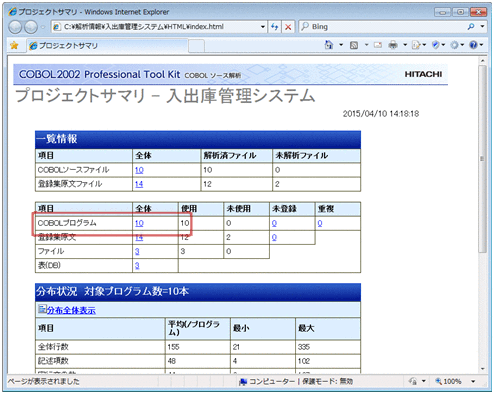Click the 表(DB) row label
Viewport: 495px width, 395px height.
tap(49, 265)
